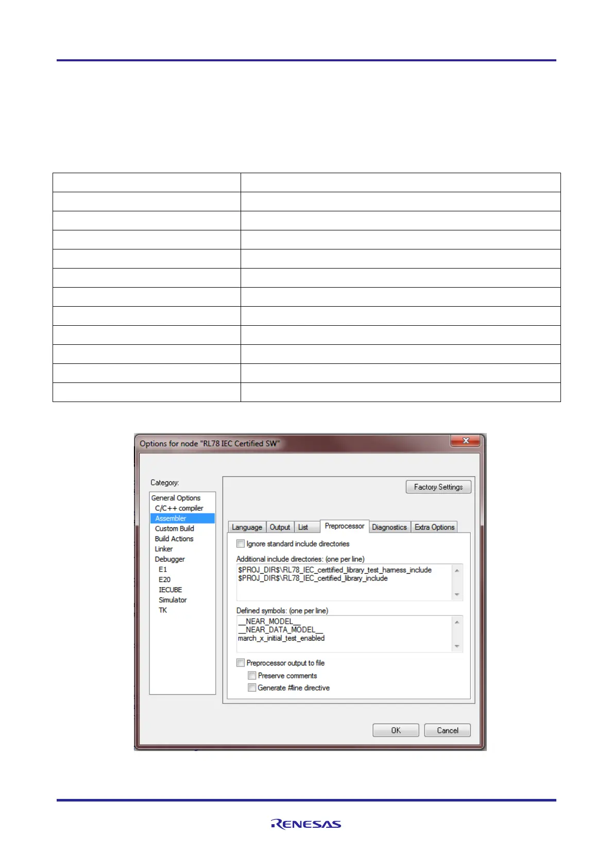This screenshot has width=613, height=868.
Task: Dismiss dialog with Cancel button
Action: (447, 730)
